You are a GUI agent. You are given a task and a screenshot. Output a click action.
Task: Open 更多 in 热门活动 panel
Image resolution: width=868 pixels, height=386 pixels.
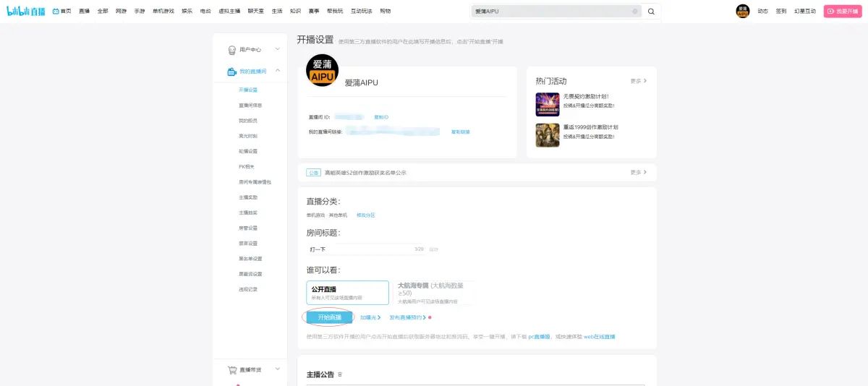coord(639,81)
